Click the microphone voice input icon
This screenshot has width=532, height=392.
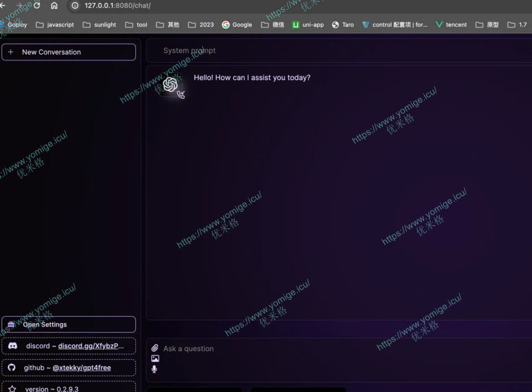154,369
